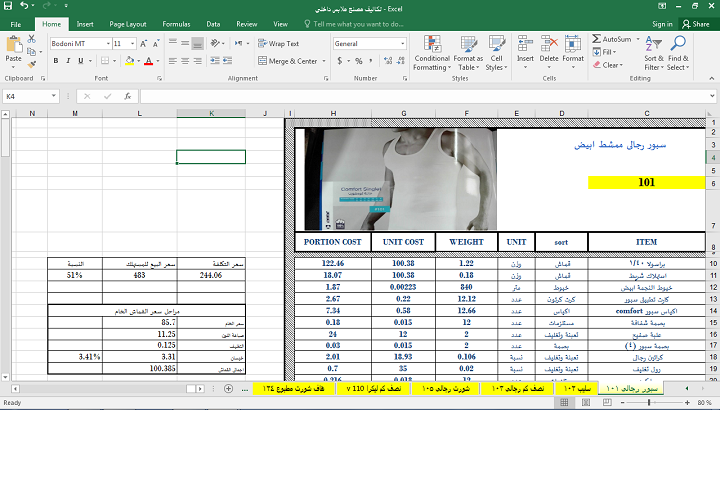The width and height of the screenshot is (720, 480).
Task: Toggle Middle Align
Action: (185, 44)
